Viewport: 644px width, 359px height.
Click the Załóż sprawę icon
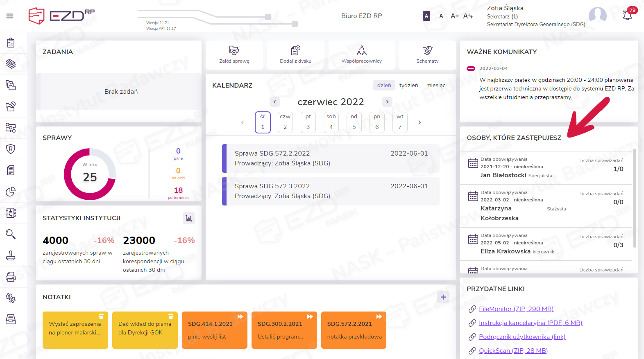click(x=234, y=51)
